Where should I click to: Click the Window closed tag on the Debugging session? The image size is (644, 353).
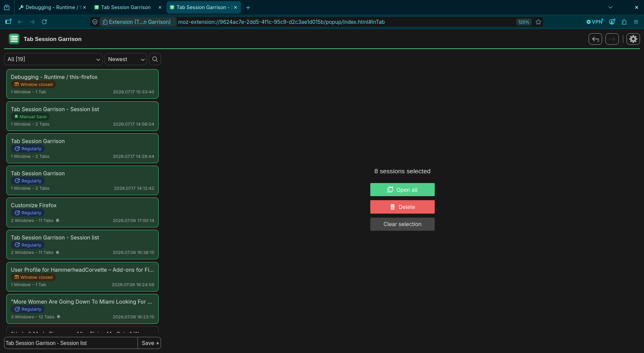[33, 84]
